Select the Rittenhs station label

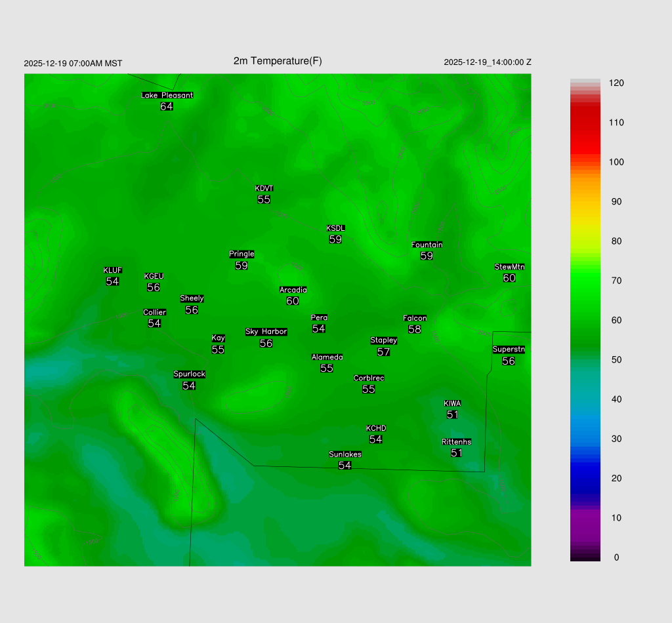coord(456,442)
